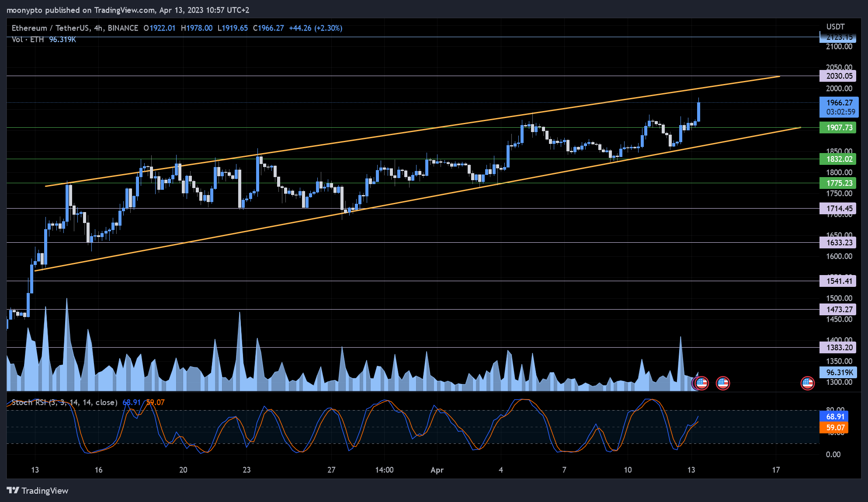Click the Stoch RSI 68.91 blue value label
This screenshot has width=868, height=502.
tap(834, 417)
